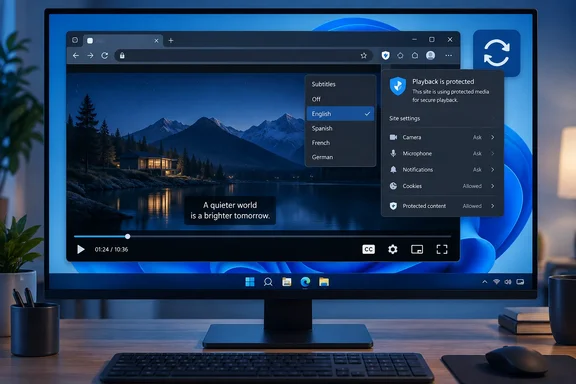Click the Microphone icon in permissions list
This screenshot has width=576, height=384.
(393, 153)
